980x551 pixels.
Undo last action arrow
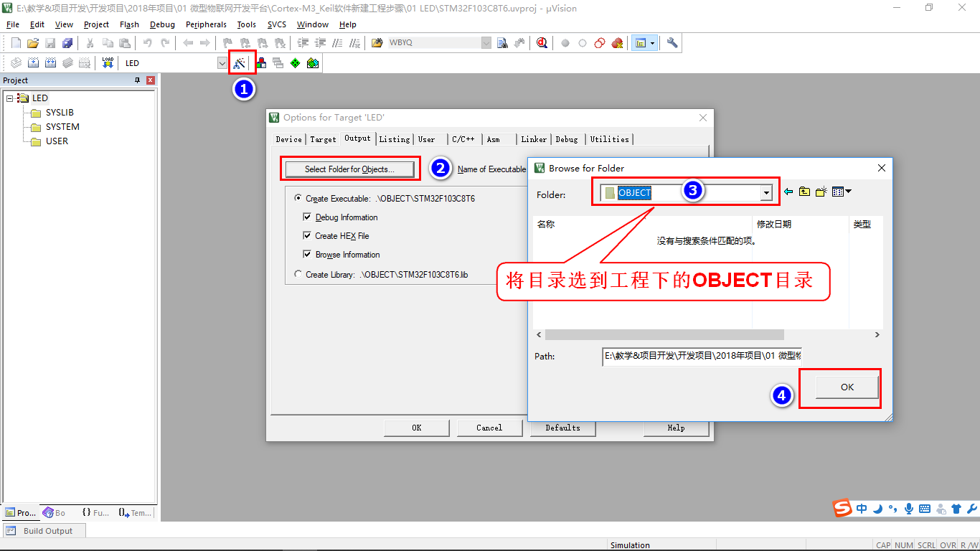(x=148, y=43)
